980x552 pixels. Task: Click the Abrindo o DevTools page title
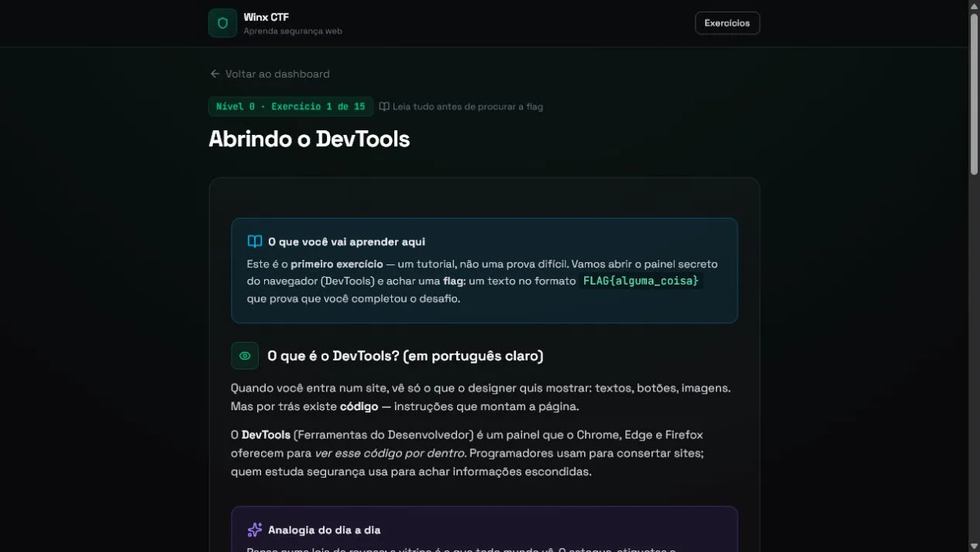coord(309,139)
